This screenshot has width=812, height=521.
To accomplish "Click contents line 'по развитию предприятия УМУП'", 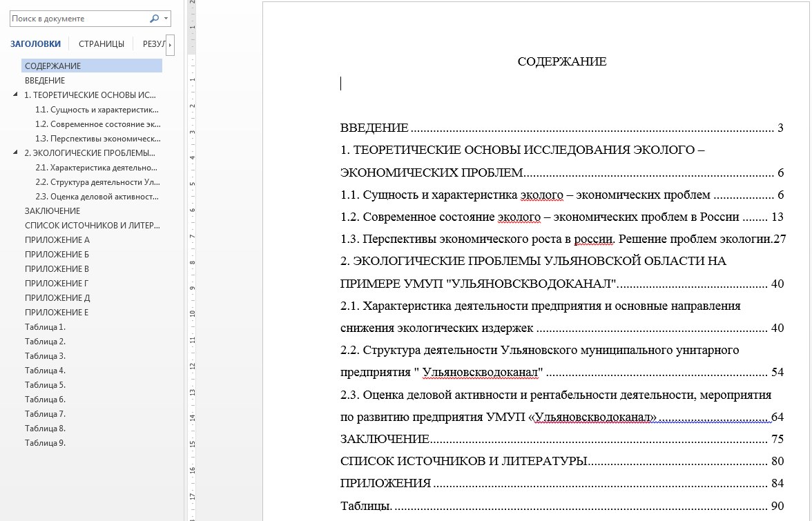I will [562, 417].
